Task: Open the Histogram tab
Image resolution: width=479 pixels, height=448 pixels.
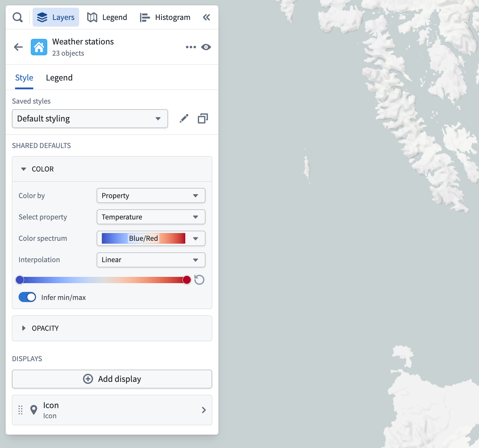Action: pyautogui.click(x=165, y=17)
